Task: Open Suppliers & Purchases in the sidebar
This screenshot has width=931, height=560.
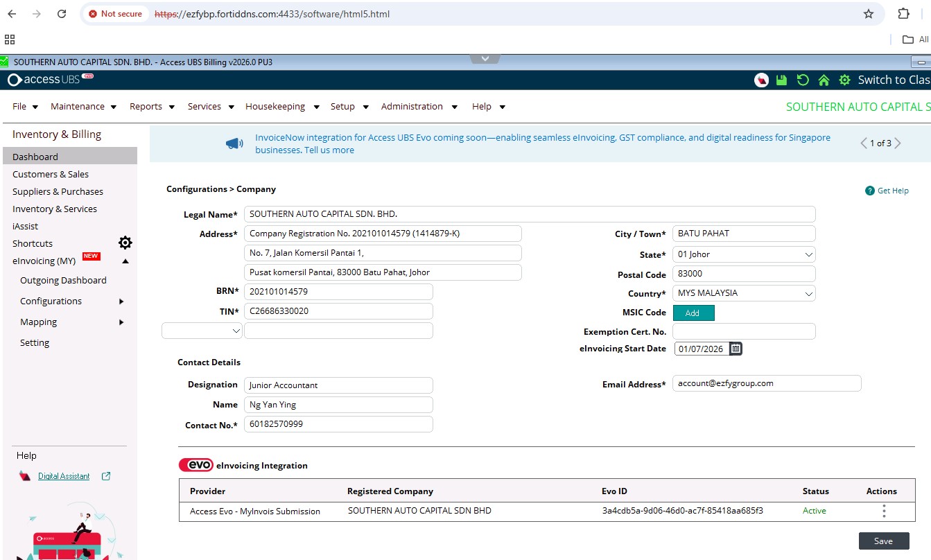Action: (58, 191)
